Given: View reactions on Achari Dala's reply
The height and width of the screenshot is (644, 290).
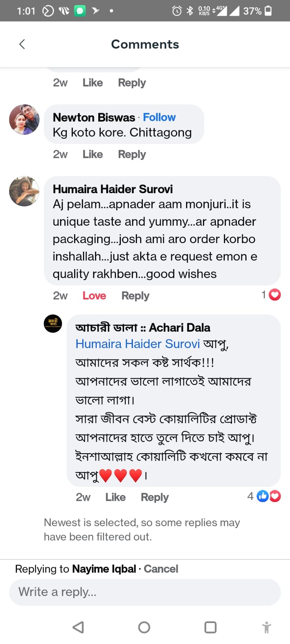Looking at the screenshot, I should (265, 496).
